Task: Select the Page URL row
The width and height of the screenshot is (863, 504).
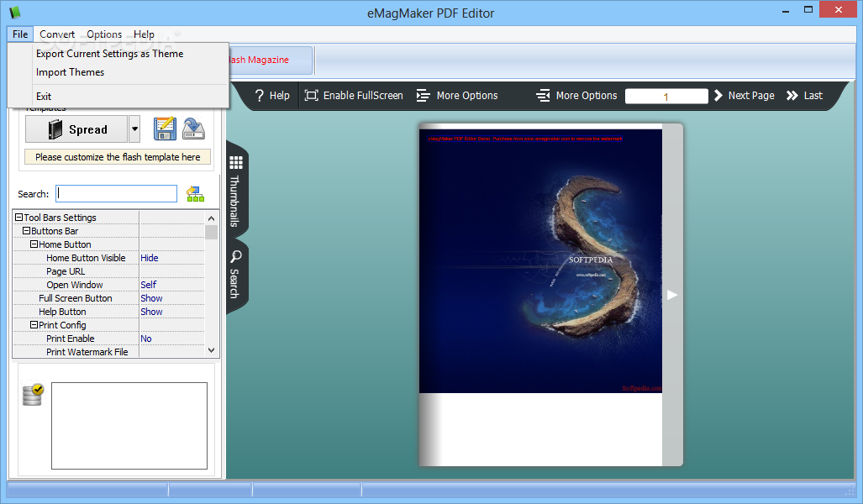Action: click(x=66, y=271)
